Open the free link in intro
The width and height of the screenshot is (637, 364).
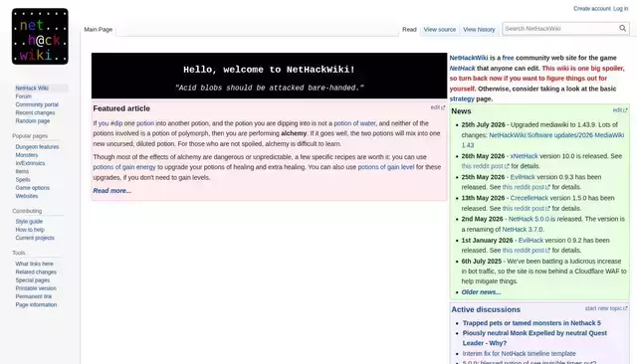508,58
